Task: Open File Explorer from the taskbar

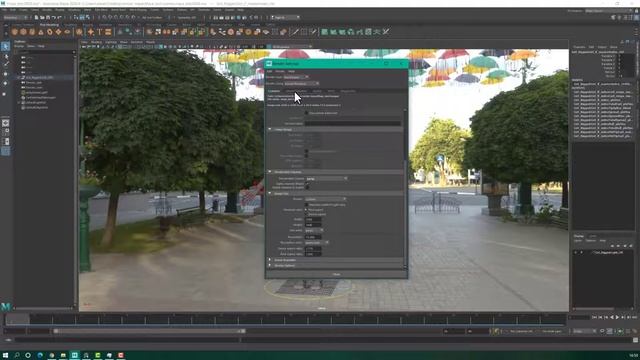Action: (x=63, y=356)
